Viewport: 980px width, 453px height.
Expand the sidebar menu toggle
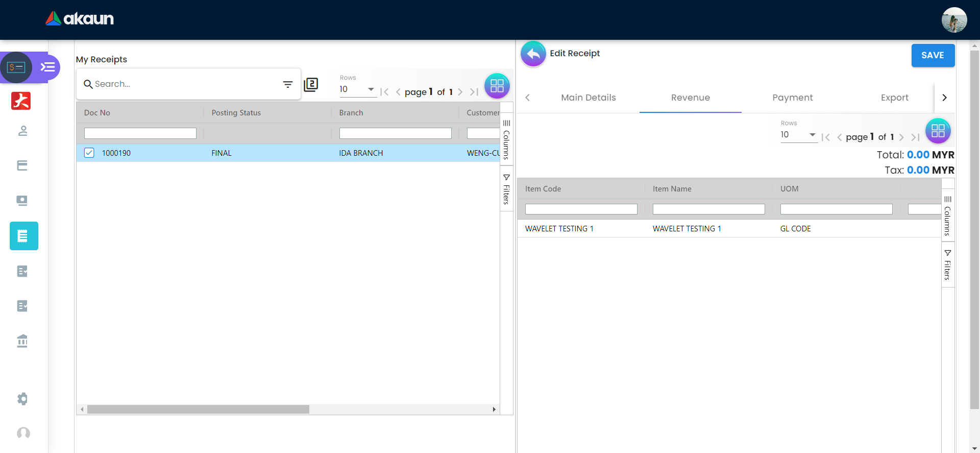click(48, 67)
